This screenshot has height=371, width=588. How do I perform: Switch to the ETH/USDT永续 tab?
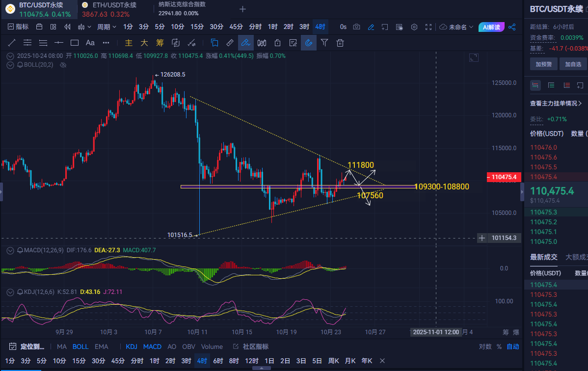click(x=109, y=9)
